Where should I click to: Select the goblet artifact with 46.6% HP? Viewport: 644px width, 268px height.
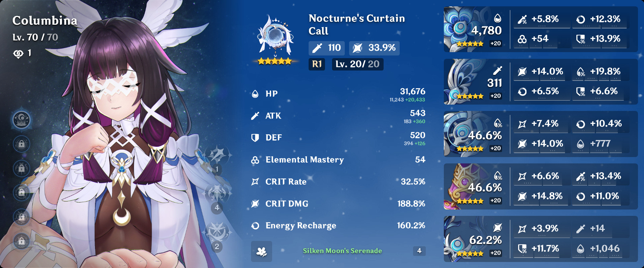coord(473,186)
